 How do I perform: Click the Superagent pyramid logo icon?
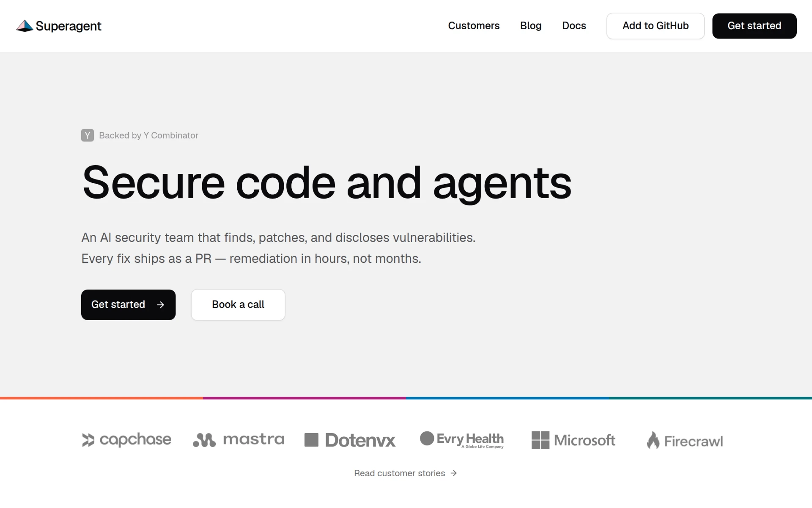tap(25, 26)
